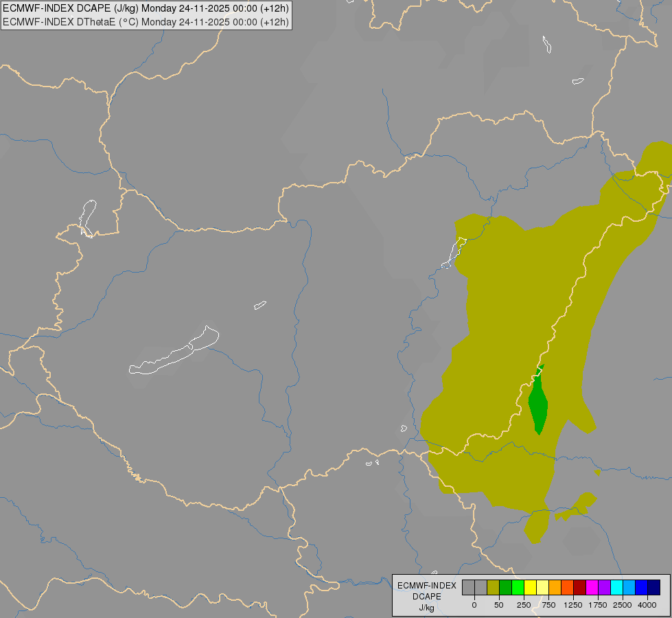Click the saturated yellow legend swatch

[x=530, y=588]
